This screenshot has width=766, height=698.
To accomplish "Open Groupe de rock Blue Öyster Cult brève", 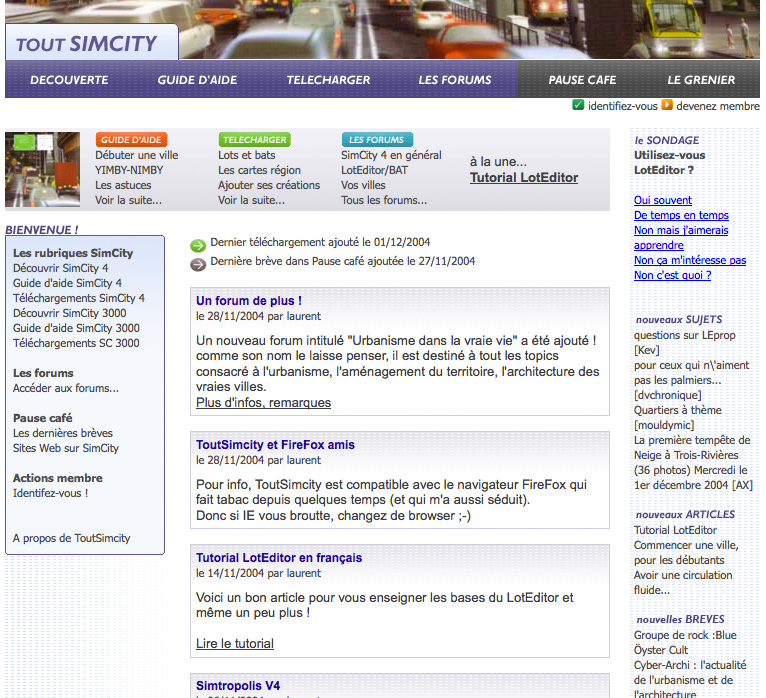I will 685,643.
